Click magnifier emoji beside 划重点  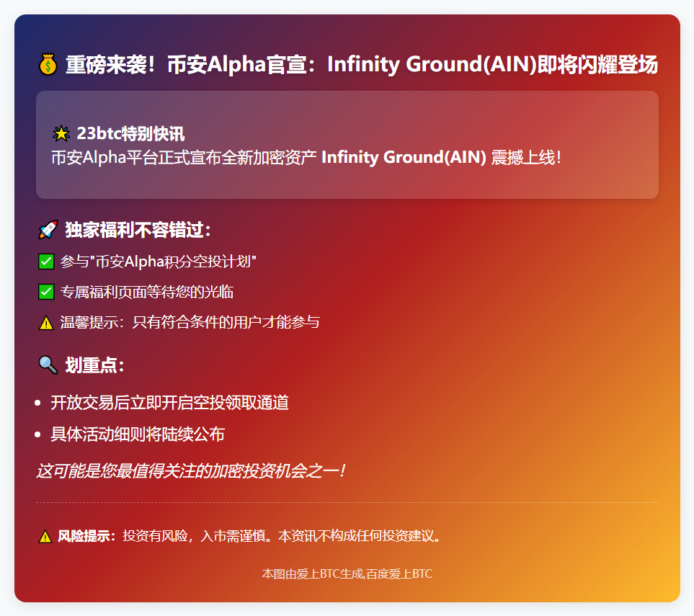click(x=48, y=365)
